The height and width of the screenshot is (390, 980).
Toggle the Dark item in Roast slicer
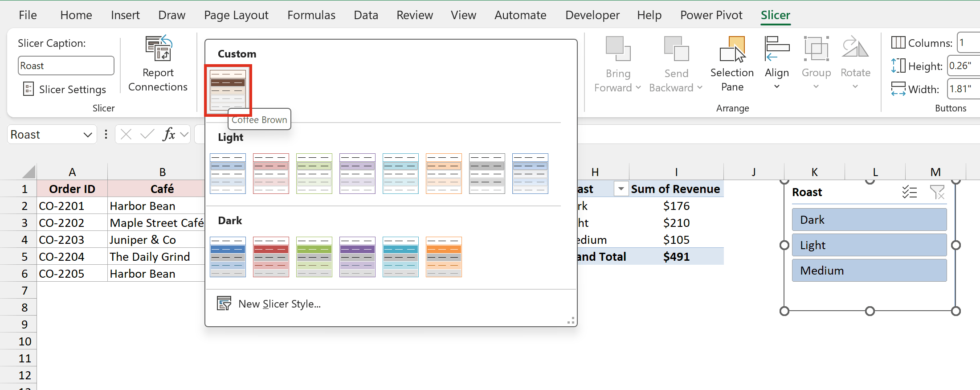coord(869,220)
